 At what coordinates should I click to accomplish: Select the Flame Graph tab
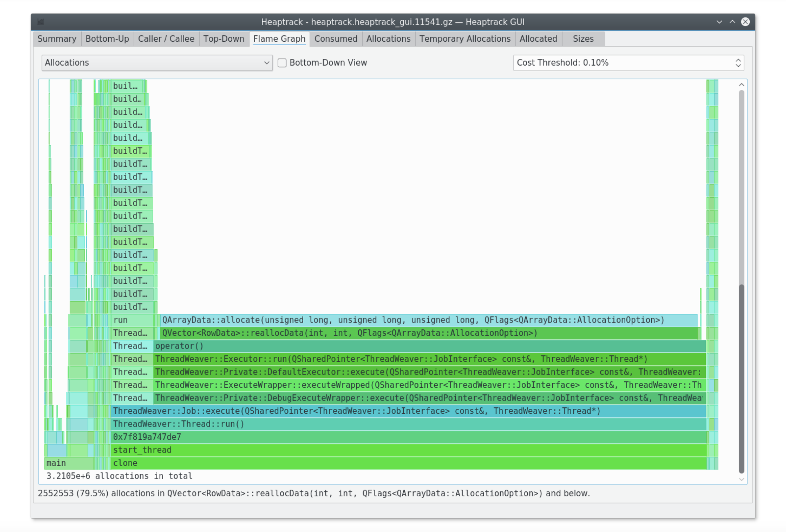click(279, 39)
